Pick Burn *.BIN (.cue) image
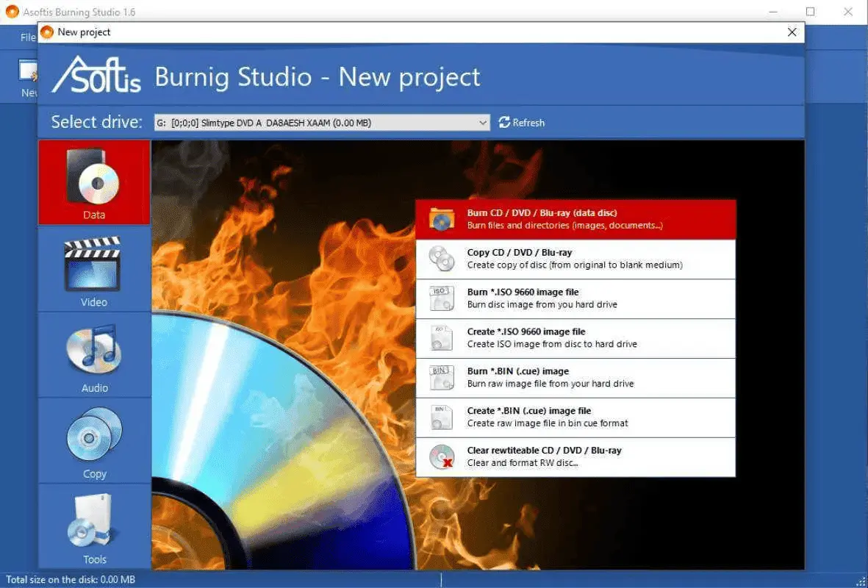 (x=575, y=378)
